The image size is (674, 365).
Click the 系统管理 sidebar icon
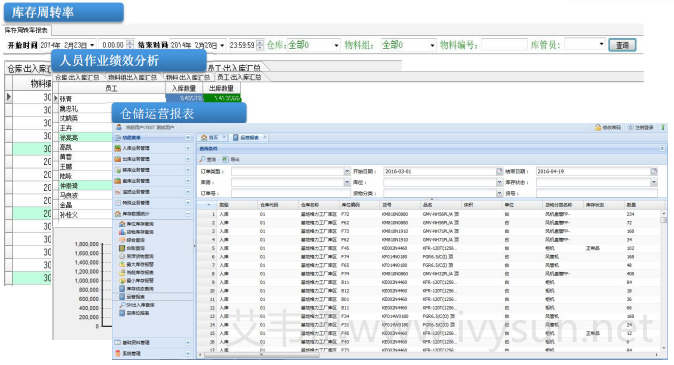(118, 353)
